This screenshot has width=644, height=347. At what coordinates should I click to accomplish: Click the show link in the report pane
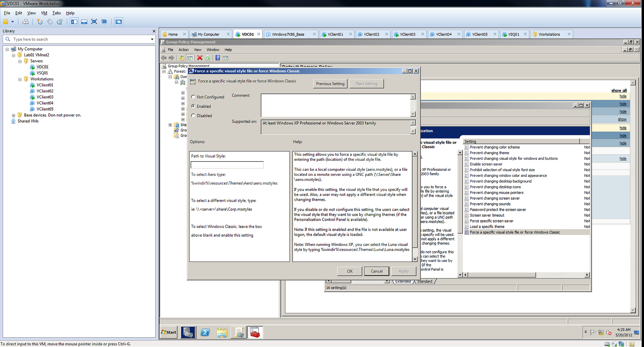(x=622, y=119)
